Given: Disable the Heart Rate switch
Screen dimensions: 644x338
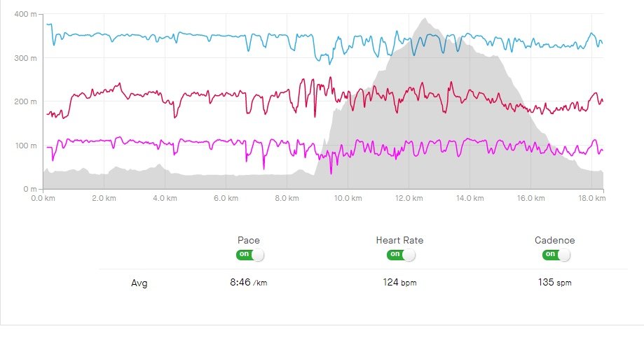Looking at the screenshot, I should point(400,255).
